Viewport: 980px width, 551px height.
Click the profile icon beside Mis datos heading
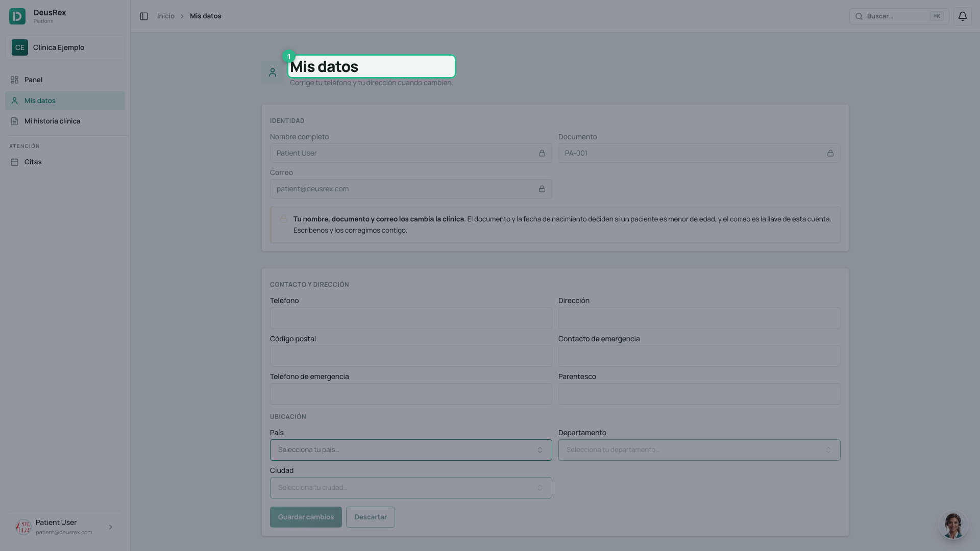click(x=273, y=72)
